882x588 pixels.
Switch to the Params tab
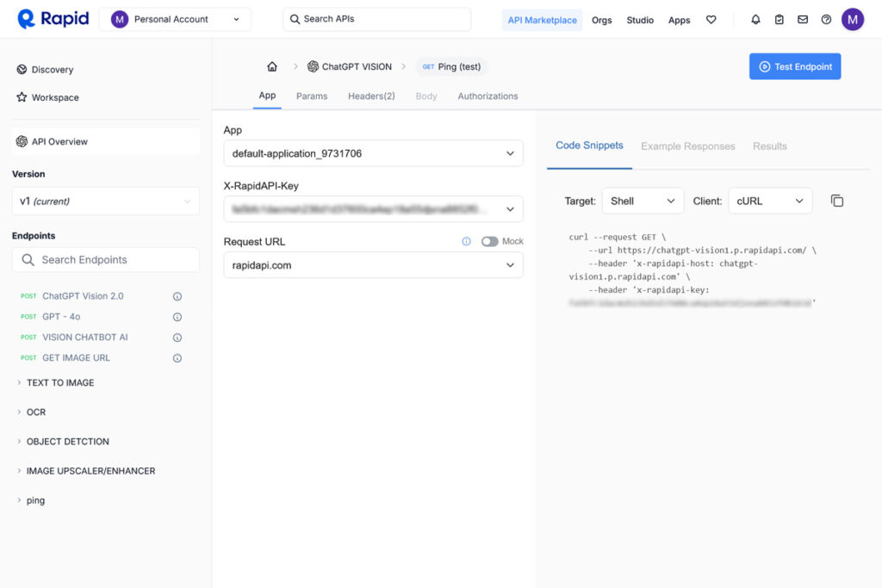pos(312,96)
